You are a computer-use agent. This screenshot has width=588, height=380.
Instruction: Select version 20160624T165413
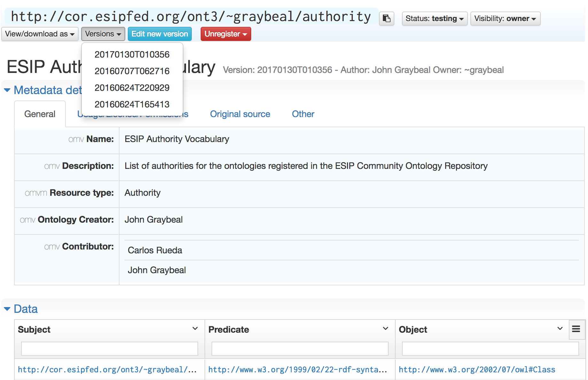coord(132,104)
